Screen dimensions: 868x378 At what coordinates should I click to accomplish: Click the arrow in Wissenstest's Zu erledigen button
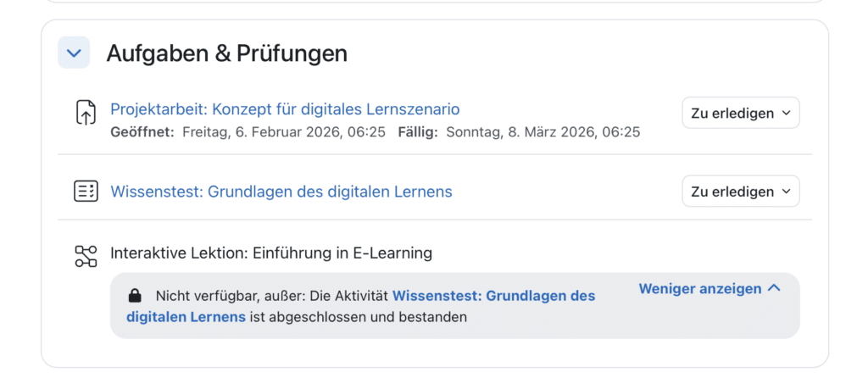pyautogui.click(x=786, y=192)
